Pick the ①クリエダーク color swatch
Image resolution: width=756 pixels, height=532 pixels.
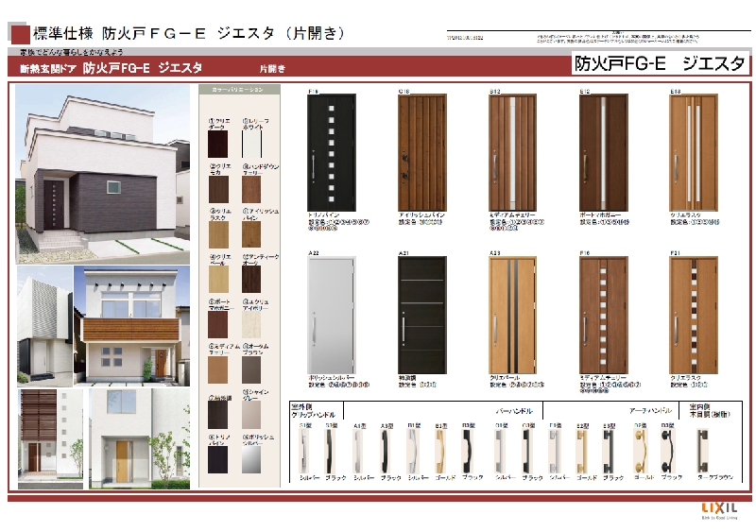click(x=217, y=144)
